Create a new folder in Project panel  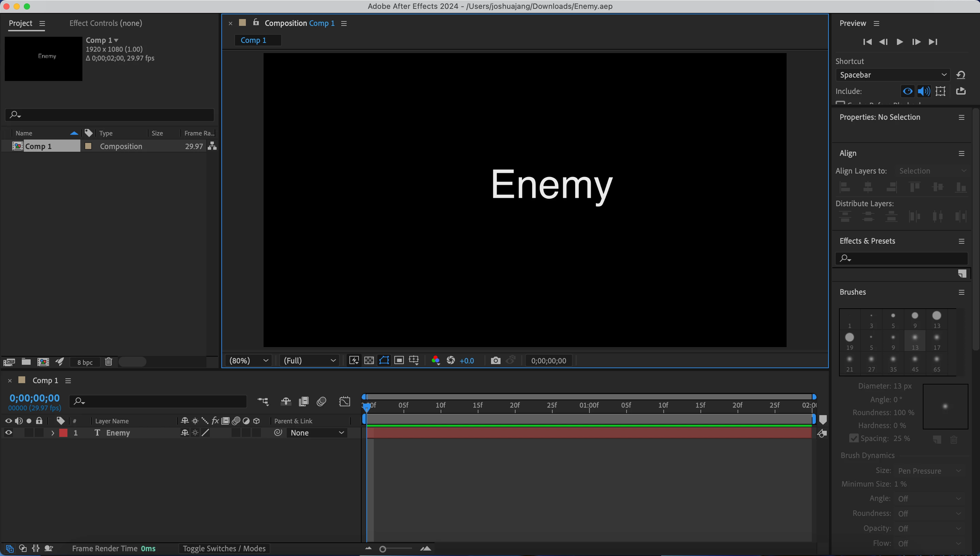(26, 362)
